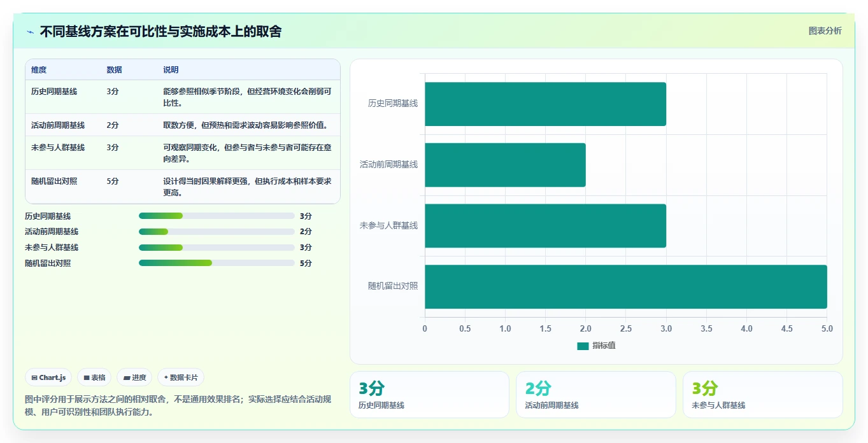Image resolution: width=868 pixels, height=443 pixels.
Task: Click the lightning icon beside the title
Action: (31, 32)
